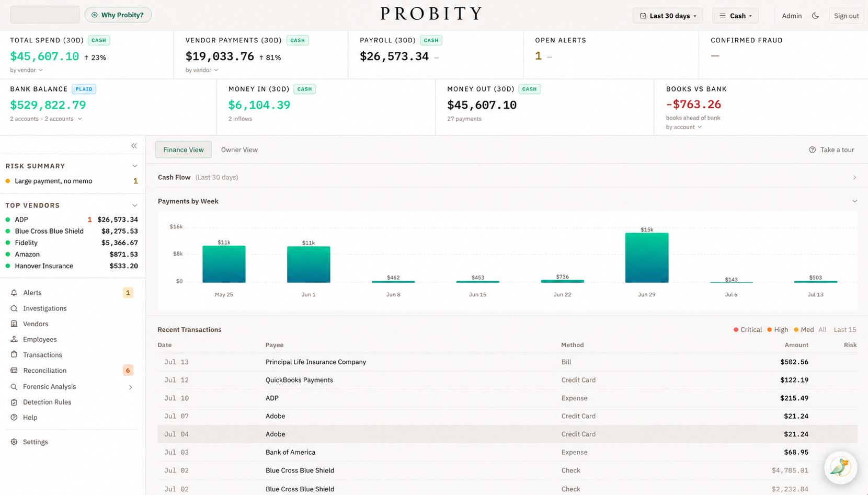
Task: Expand the Cash Flow panel
Action: pos(854,178)
